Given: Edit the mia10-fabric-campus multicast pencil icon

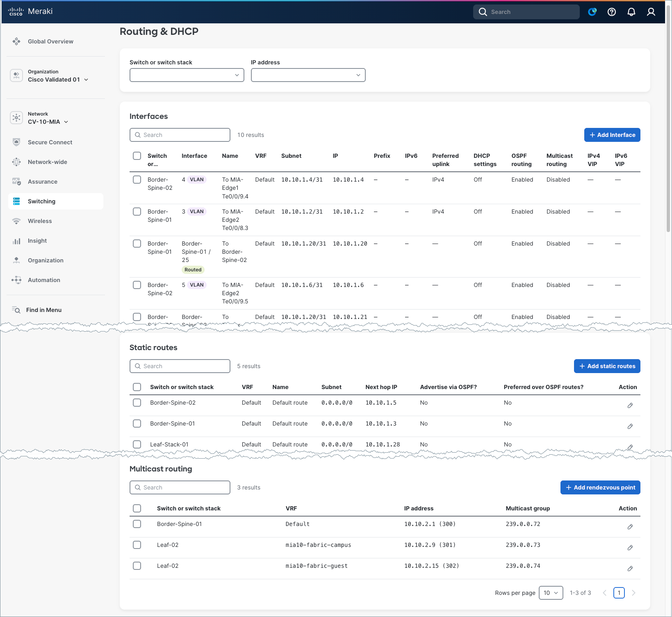Looking at the screenshot, I should pyautogui.click(x=630, y=548).
